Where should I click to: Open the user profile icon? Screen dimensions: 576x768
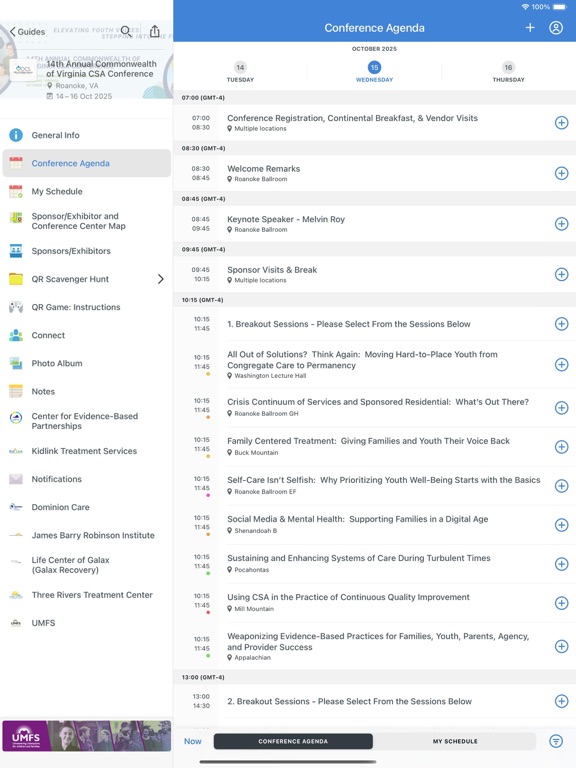pos(556,28)
